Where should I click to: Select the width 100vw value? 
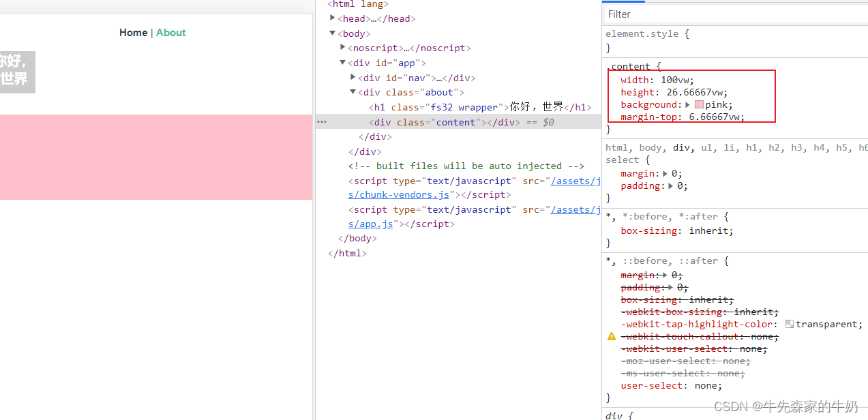674,80
